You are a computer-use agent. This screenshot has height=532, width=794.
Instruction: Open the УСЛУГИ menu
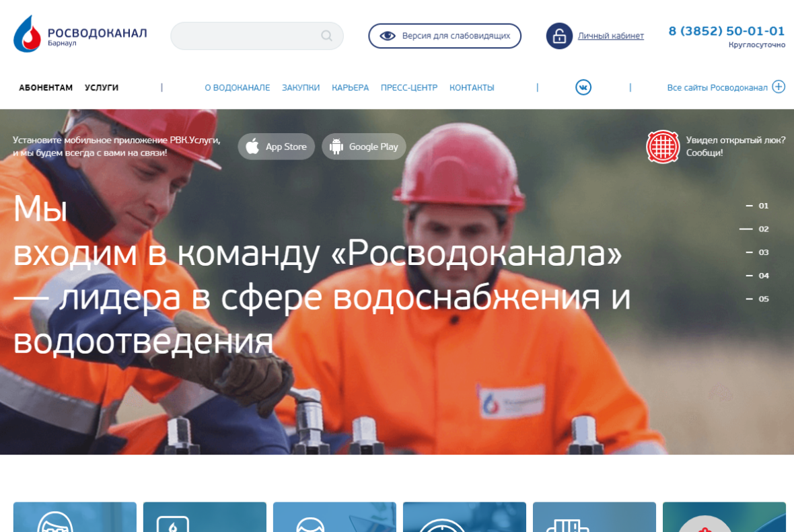(102, 87)
